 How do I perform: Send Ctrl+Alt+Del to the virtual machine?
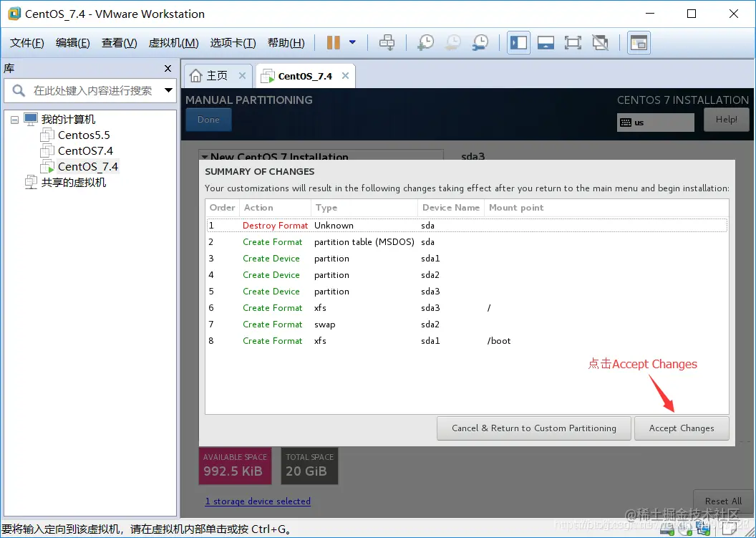387,42
